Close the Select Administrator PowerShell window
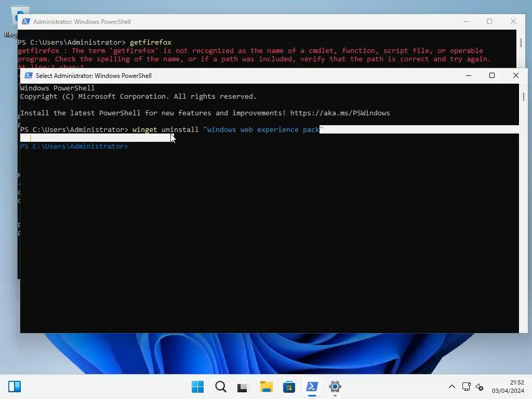The width and height of the screenshot is (532, 399). (x=516, y=75)
